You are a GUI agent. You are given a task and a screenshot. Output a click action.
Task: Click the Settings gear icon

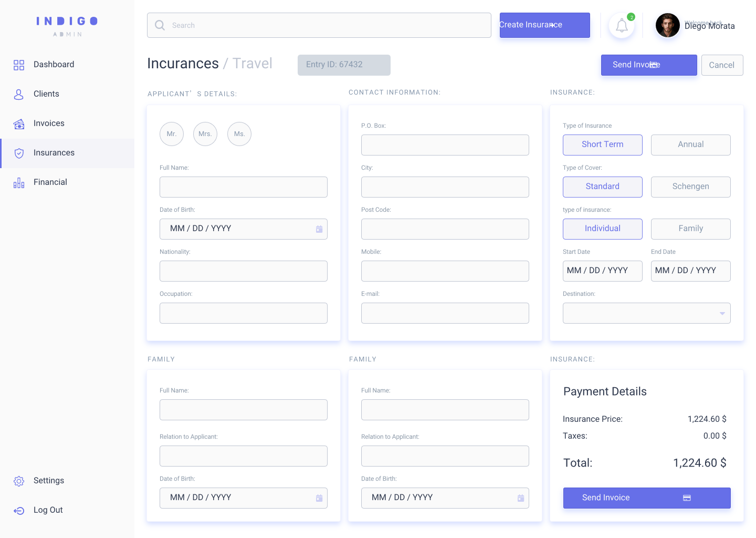[x=19, y=481]
